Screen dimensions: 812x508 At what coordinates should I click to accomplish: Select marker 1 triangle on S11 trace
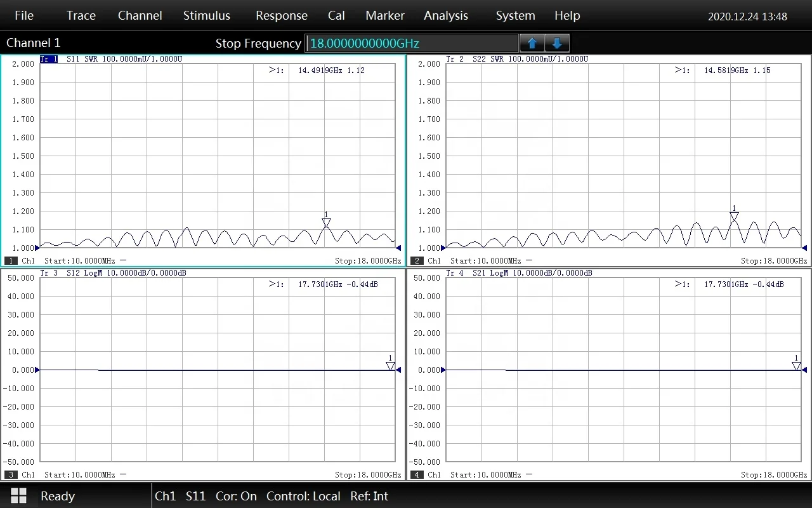(x=326, y=223)
